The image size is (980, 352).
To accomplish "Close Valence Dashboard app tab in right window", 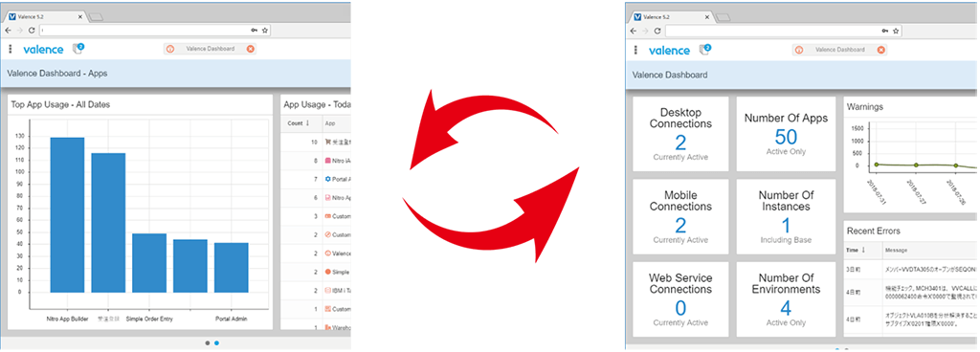I will pos(880,50).
